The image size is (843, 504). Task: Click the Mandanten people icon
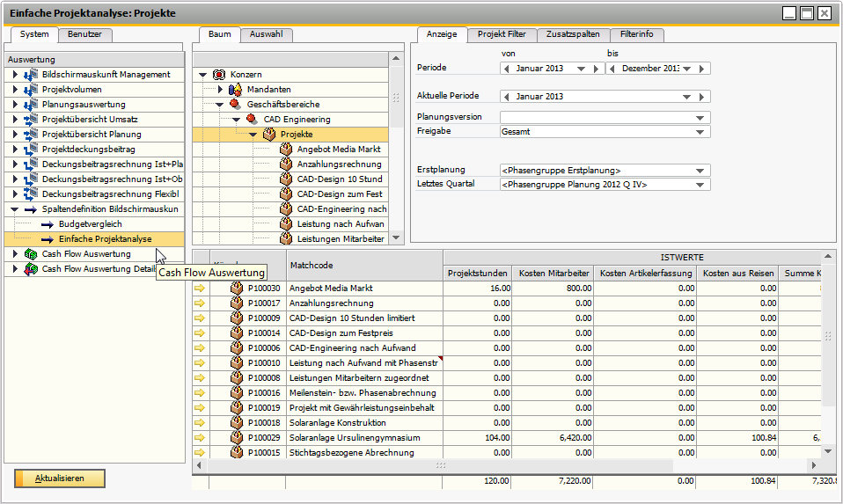pos(235,90)
